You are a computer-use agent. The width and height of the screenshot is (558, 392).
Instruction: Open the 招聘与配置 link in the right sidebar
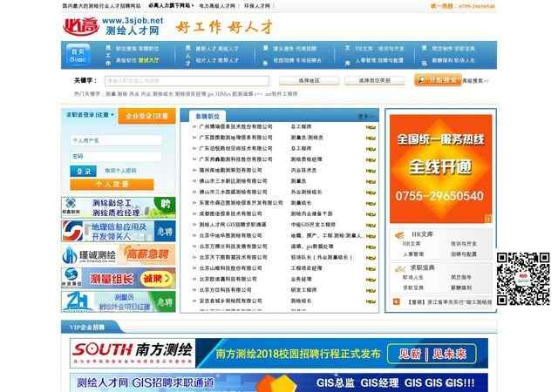464,254
